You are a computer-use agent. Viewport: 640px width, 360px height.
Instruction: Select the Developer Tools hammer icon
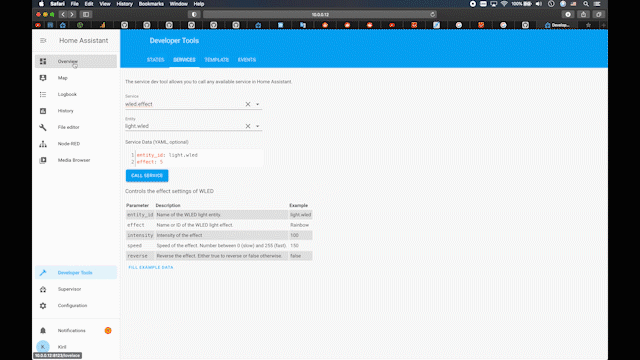click(43, 273)
